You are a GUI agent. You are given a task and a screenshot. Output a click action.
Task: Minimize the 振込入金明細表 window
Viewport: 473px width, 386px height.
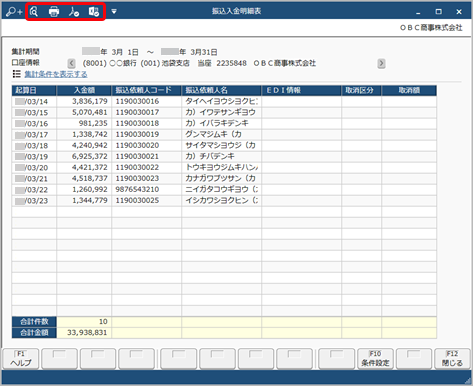pyautogui.click(x=418, y=12)
